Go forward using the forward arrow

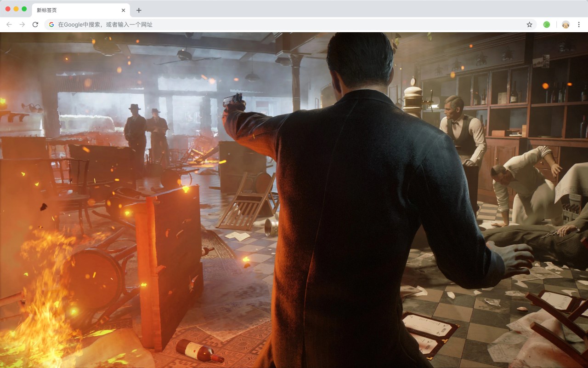click(22, 24)
